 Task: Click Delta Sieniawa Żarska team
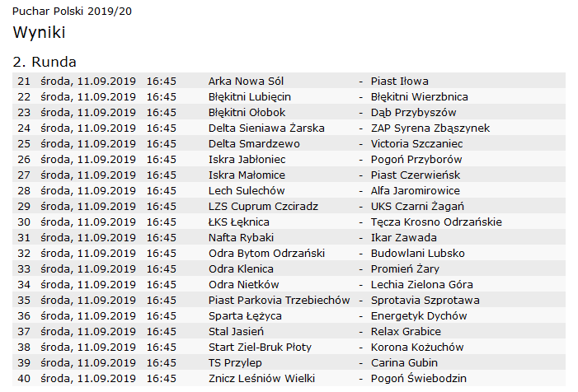click(x=266, y=128)
